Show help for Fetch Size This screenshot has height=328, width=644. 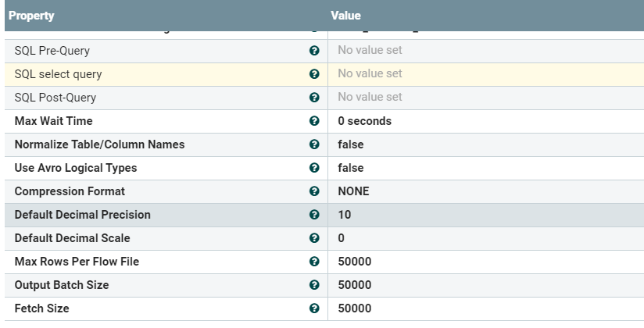314,308
